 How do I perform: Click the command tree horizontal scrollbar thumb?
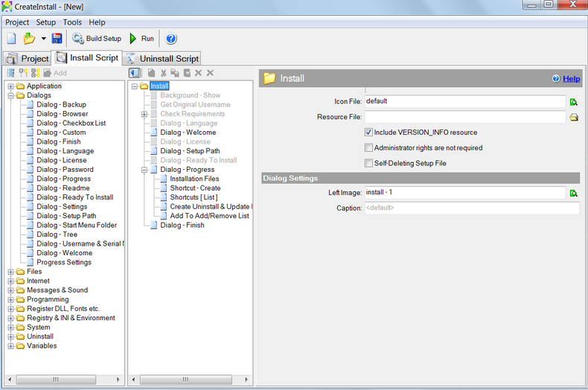tap(56, 380)
